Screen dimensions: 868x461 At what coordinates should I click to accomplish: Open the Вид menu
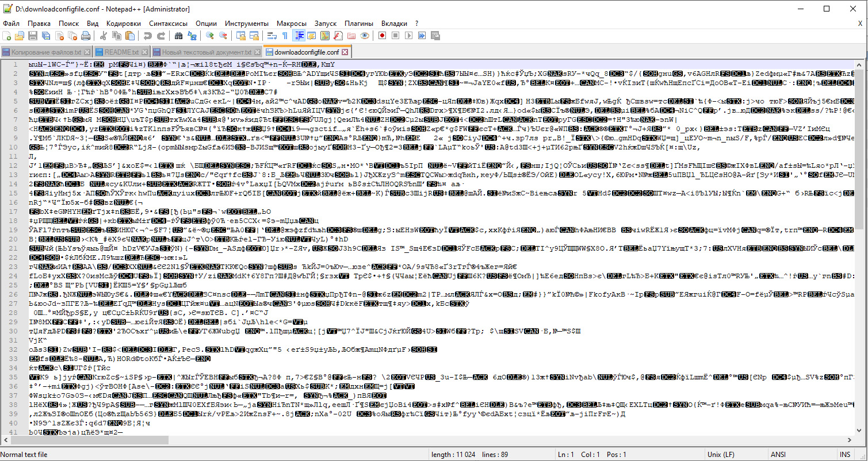click(x=93, y=24)
